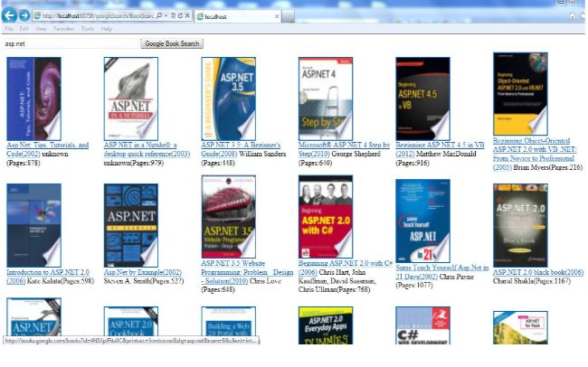Click author text Chris Payne
Viewport: 588px width, 367px height.
(456, 277)
